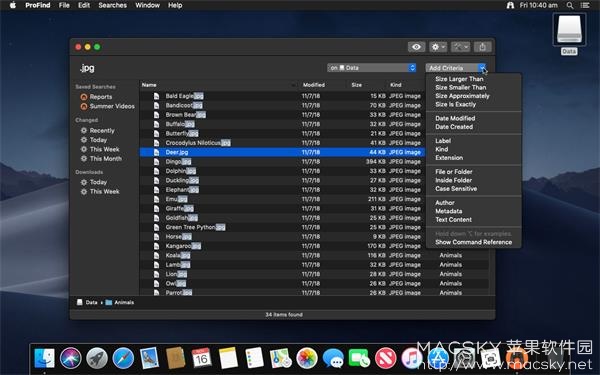The height and width of the screenshot is (375, 600).
Task: Click Data drive in path bar
Action: pyautogui.click(x=87, y=302)
